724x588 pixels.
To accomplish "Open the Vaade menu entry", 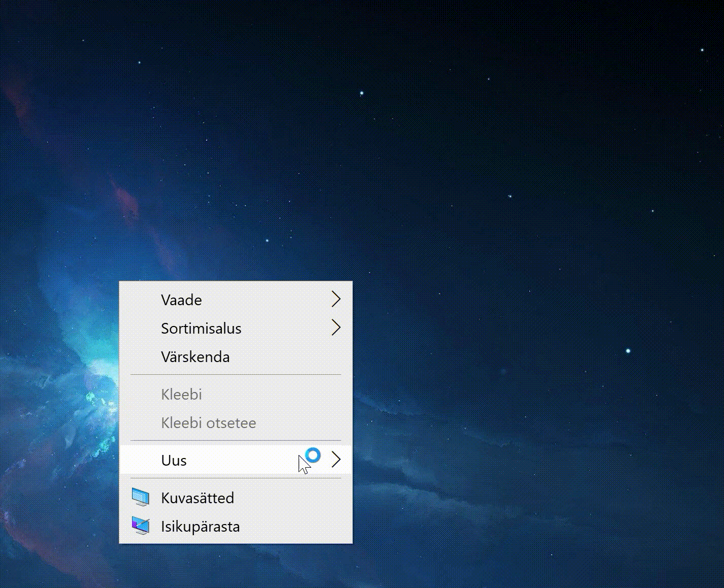I will 181,300.
